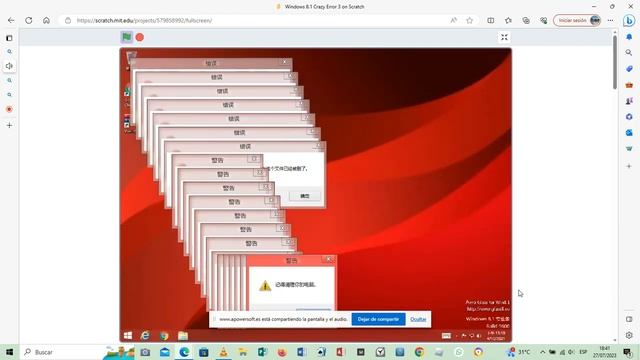Open the Bing chat sidebar icon
640x360 pixels.
click(x=629, y=20)
